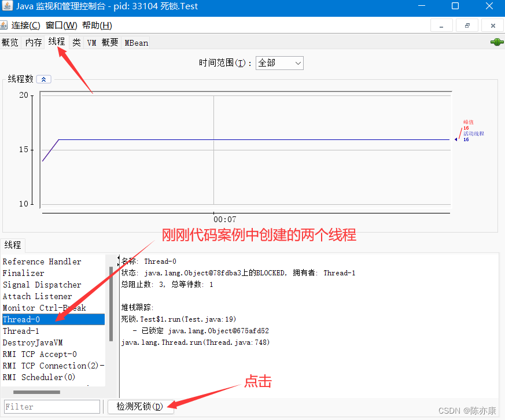Click the 峰值 legend label

[469, 122]
